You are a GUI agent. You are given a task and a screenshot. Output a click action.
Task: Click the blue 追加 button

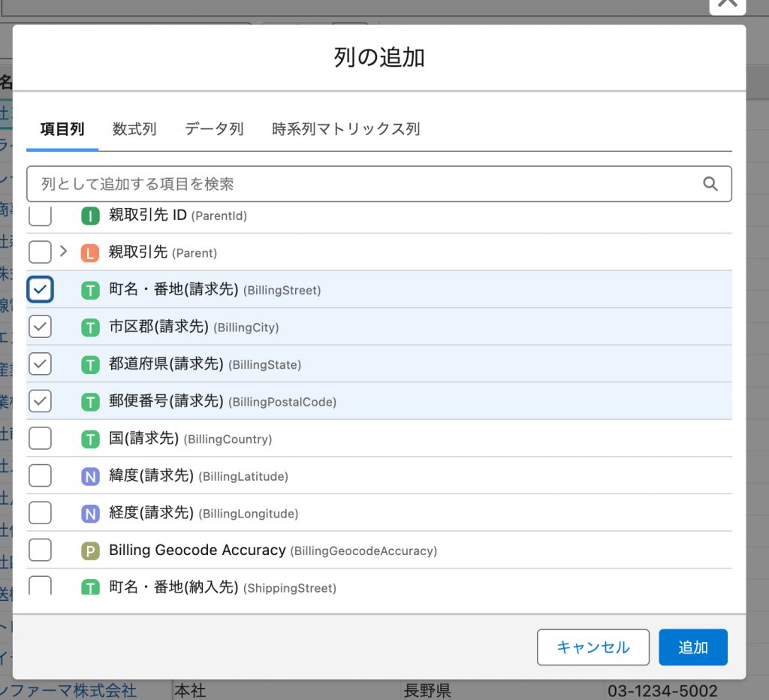pyautogui.click(x=692, y=647)
